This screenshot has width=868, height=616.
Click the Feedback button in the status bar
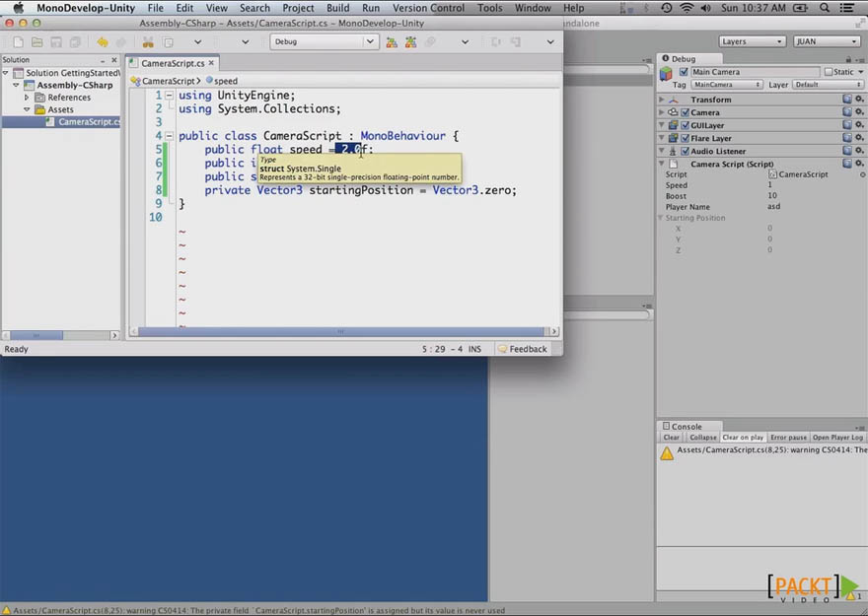coord(522,349)
